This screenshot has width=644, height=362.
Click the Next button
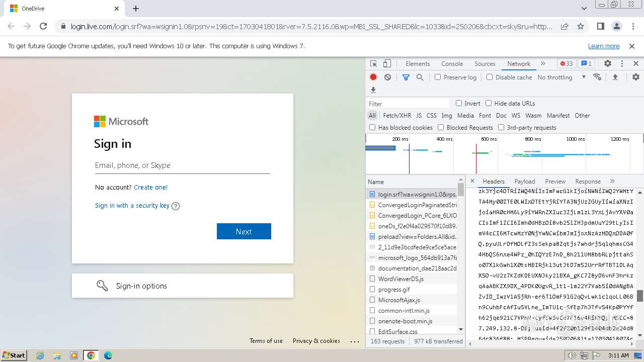[x=244, y=231]
